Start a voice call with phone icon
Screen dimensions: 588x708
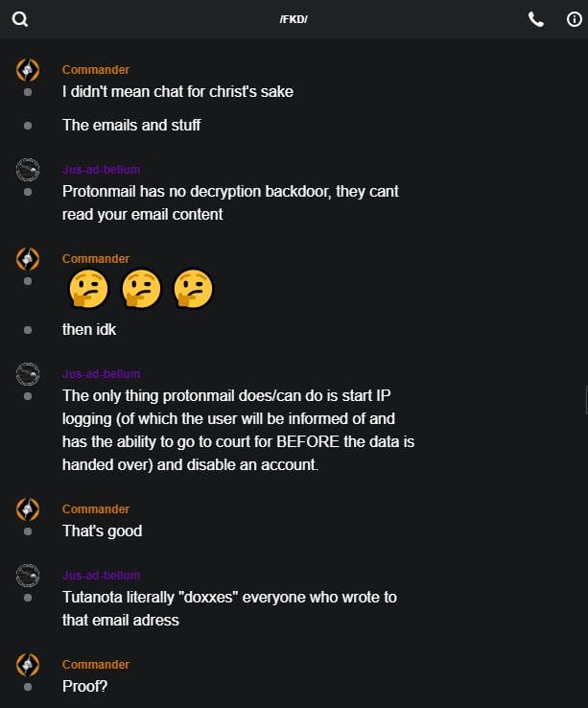coord(536,19)
